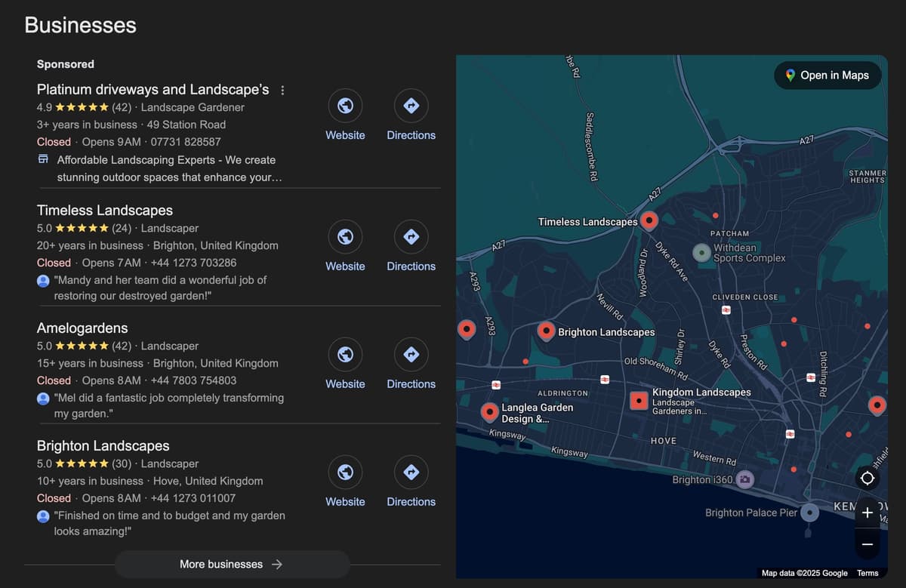Click the Website globe icon for Platinum driveways

(345, 105)
